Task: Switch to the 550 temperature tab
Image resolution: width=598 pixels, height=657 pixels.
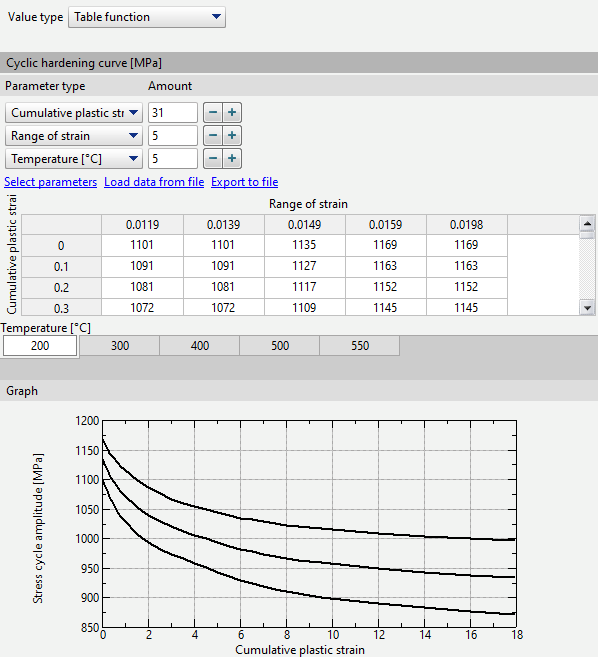Action: [x=360, y=346]
